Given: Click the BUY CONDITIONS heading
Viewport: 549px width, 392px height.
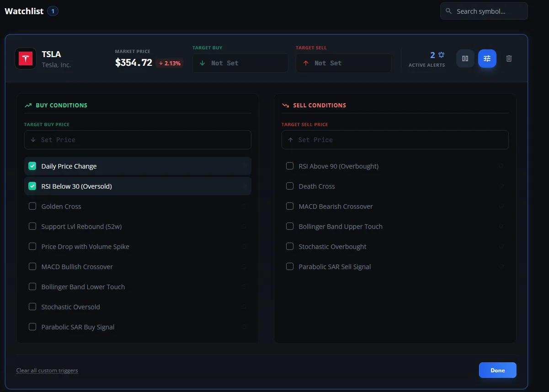Looking at the screenshot, I should click(x=61, y=105).
